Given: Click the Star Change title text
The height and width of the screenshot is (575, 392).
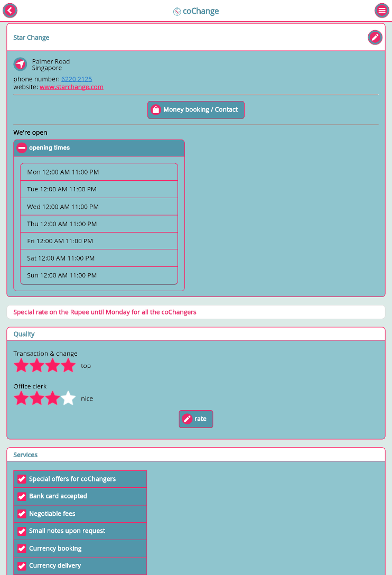Looking at the screenshot, I should pos(31,38).
